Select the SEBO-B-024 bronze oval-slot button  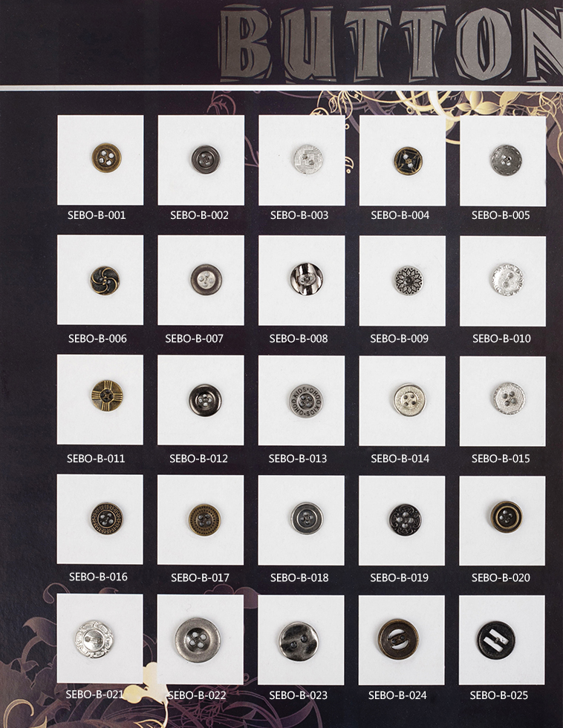coord(397,639)
